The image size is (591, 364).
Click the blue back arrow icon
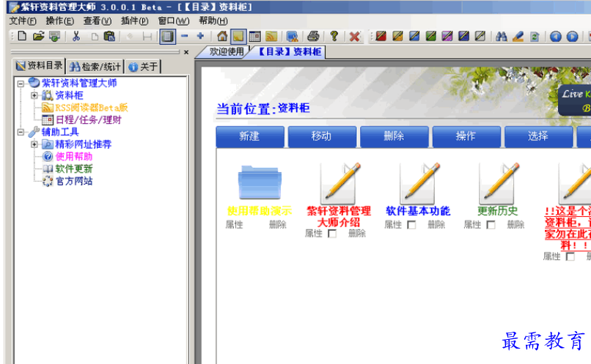[556, 37]
